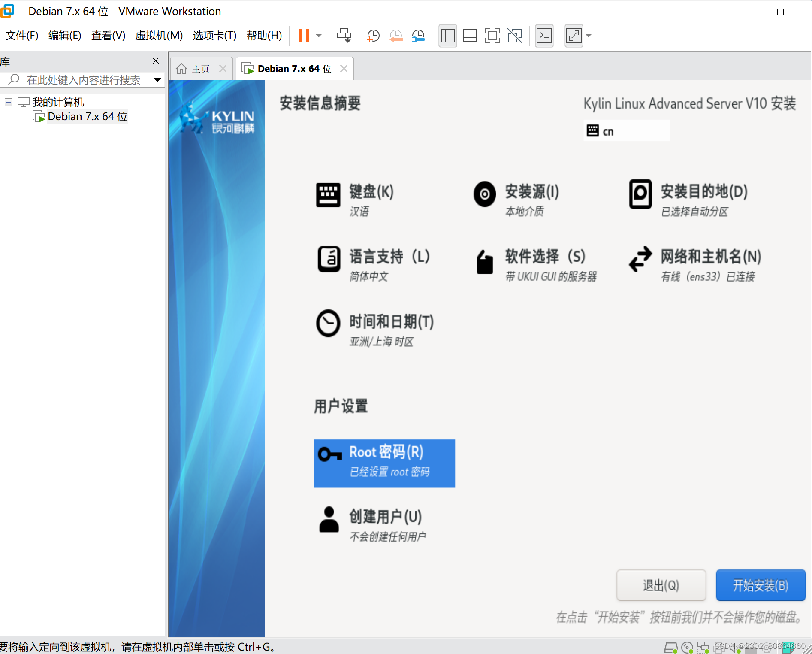The width and height of the screenshot is (812, 654).
Task: Expand the stretch display dropdown arrow
Action: [589, 36]
